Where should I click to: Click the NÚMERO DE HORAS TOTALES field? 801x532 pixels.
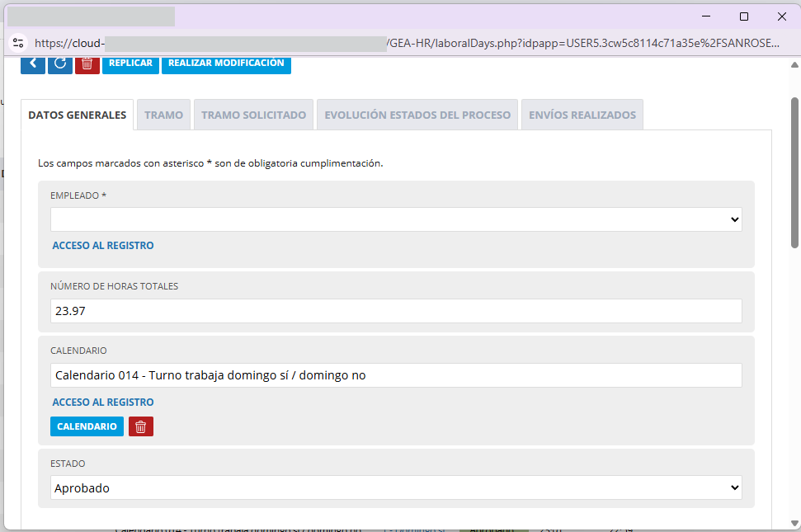pyautogui.click(x=396, y=311)
